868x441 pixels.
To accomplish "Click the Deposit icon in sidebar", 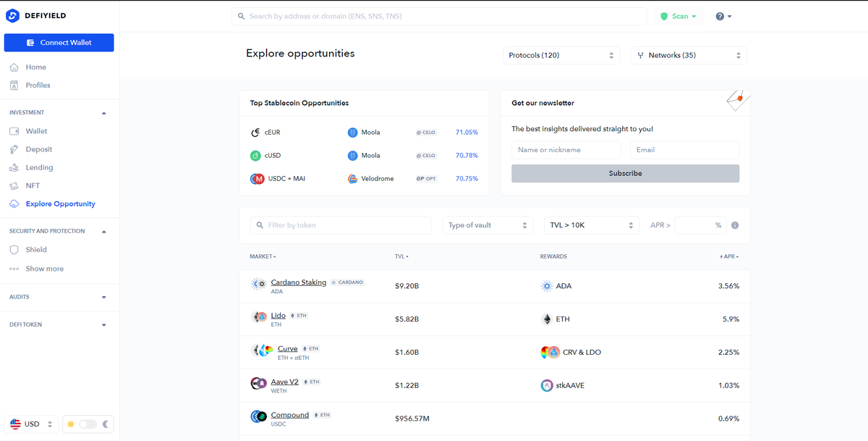I will (x=14, y=149).
